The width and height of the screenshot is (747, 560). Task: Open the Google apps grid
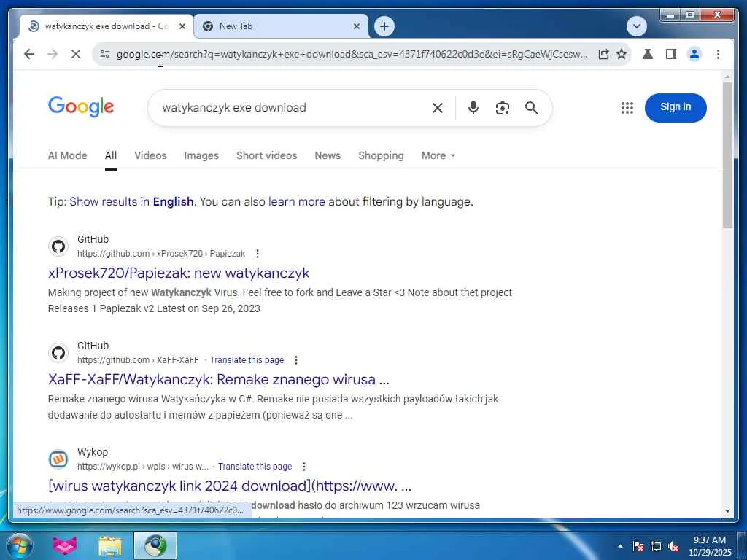[627, 108]
